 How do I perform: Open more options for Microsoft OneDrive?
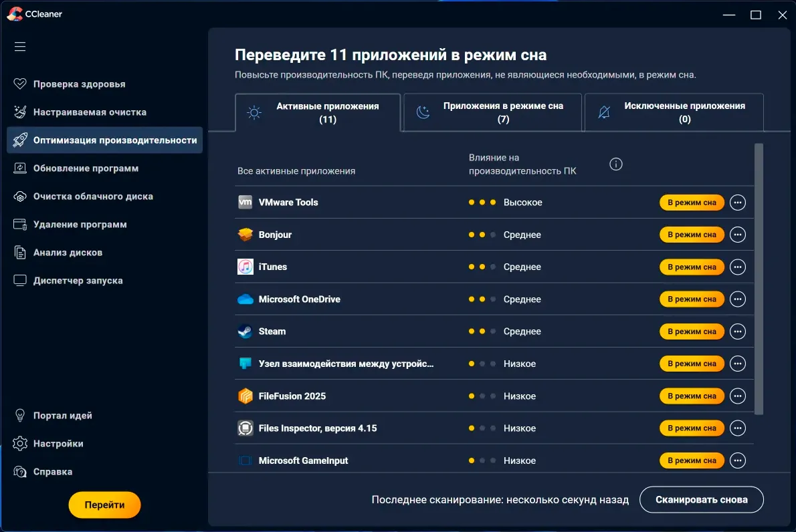(738, 299)
